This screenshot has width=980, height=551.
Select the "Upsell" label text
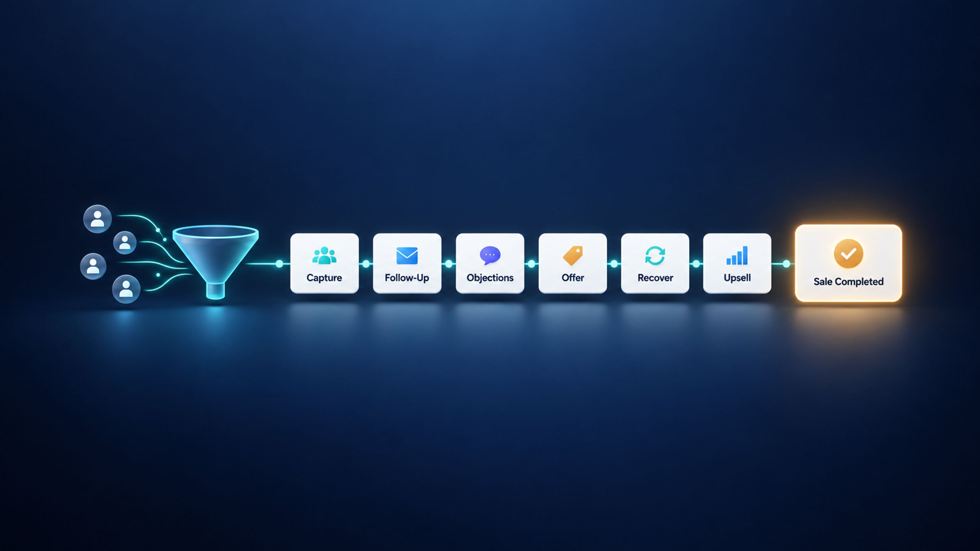click(737, 278)
